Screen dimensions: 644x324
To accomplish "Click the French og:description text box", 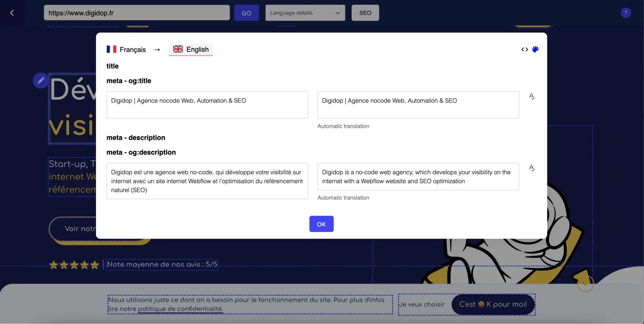I will (207, 181).
